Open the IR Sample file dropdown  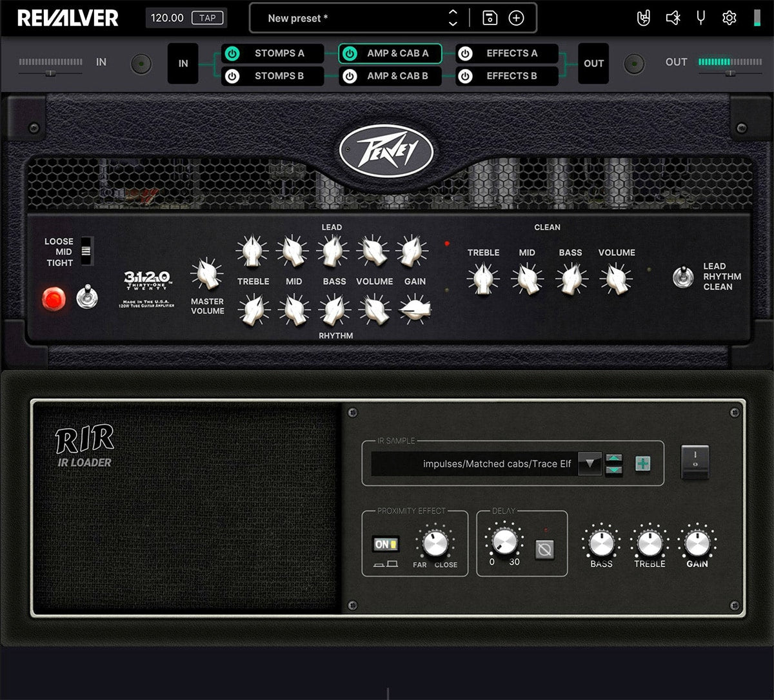590,463
